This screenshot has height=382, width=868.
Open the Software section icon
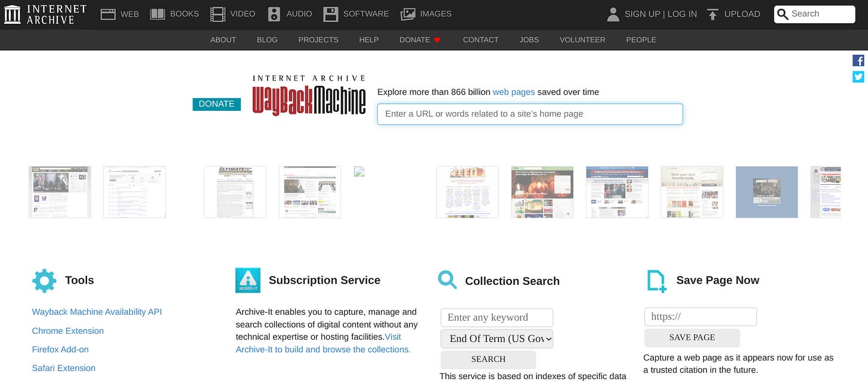[330, 13]
